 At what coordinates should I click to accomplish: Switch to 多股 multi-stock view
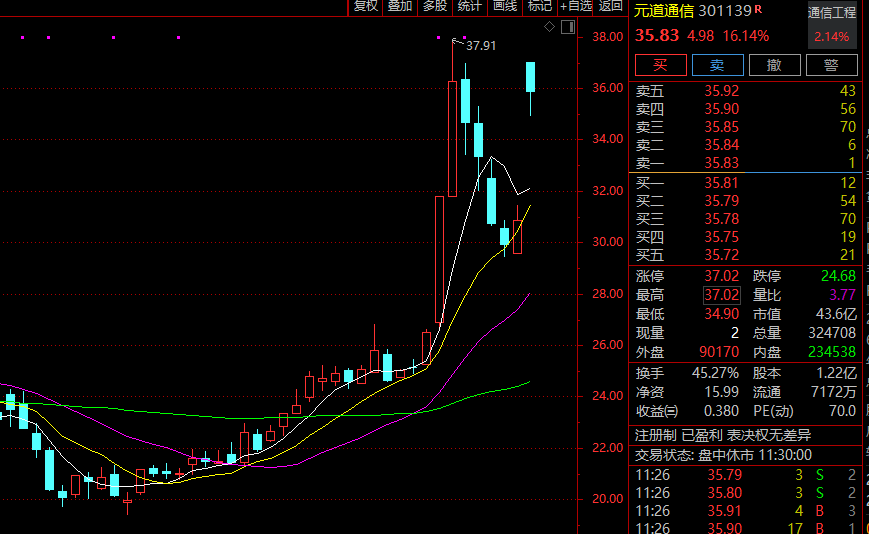(x=434, y=6)
